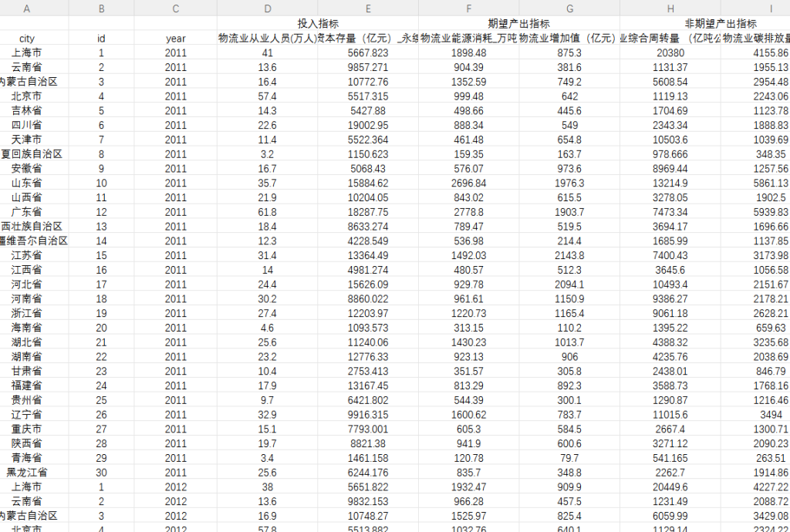This screenshot has height=532, width=790.
Task: Select the 2696.84 cell
Action: (469, 184)
